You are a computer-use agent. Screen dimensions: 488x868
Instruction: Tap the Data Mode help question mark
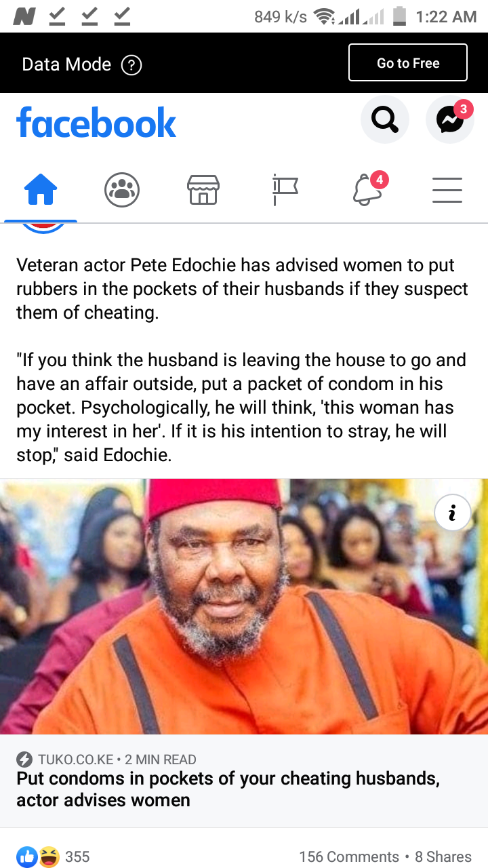131,65
